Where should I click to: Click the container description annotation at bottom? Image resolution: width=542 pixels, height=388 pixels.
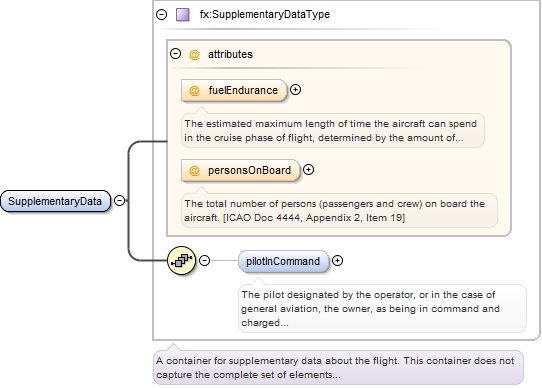coord(338,368)
